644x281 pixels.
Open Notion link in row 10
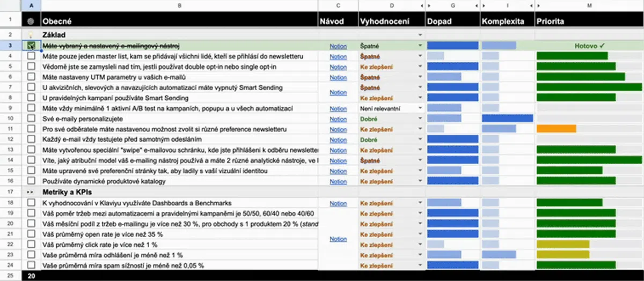point(338,119)
